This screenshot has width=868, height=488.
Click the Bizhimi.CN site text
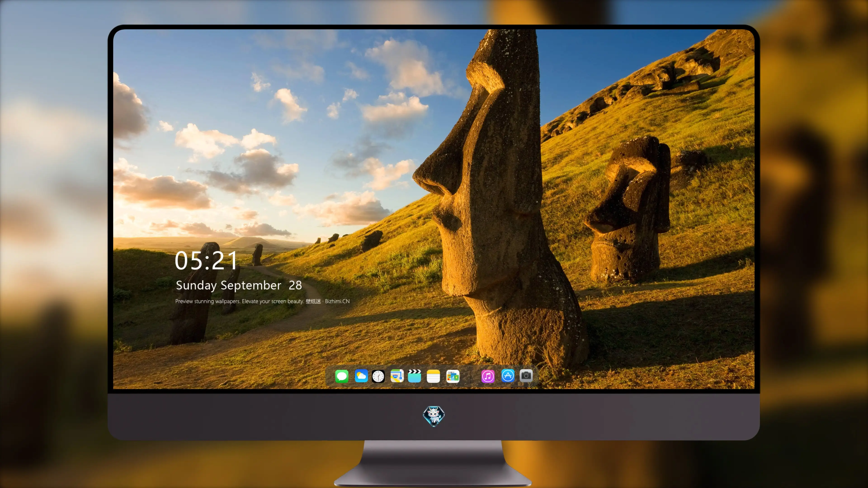[x=337, y=301]
